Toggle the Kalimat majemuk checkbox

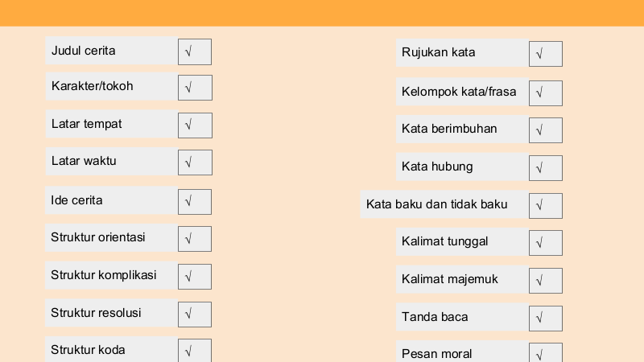coord(546,281)
